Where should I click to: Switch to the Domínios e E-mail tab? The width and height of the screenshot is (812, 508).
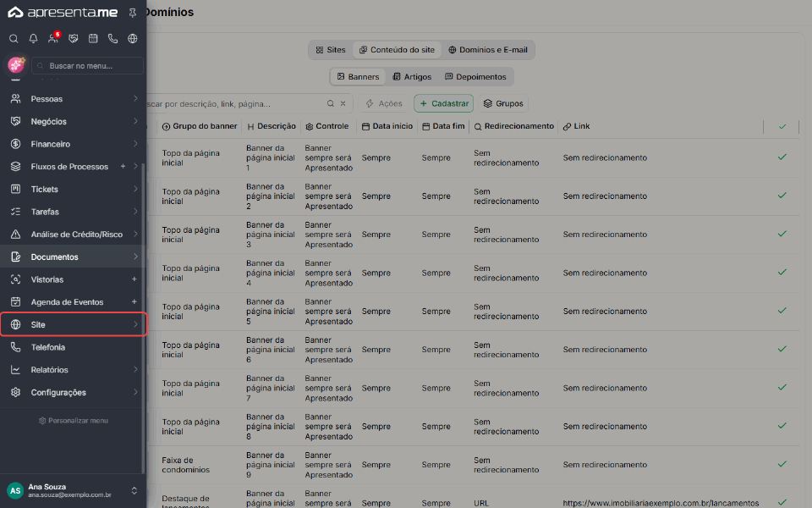[x=488, y=50]
